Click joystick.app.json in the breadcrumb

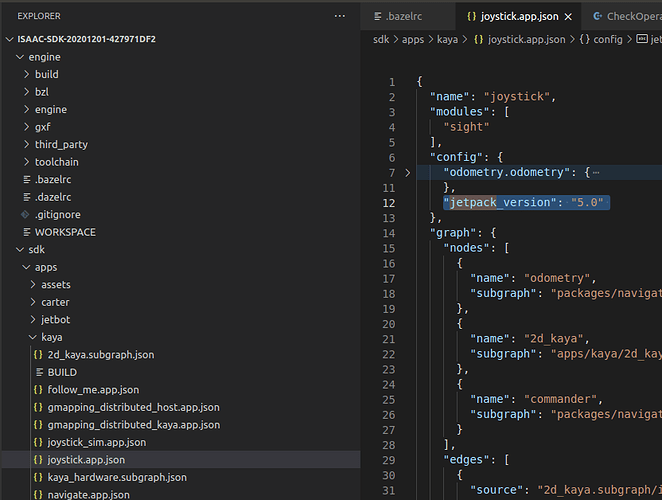pos(526,40)
